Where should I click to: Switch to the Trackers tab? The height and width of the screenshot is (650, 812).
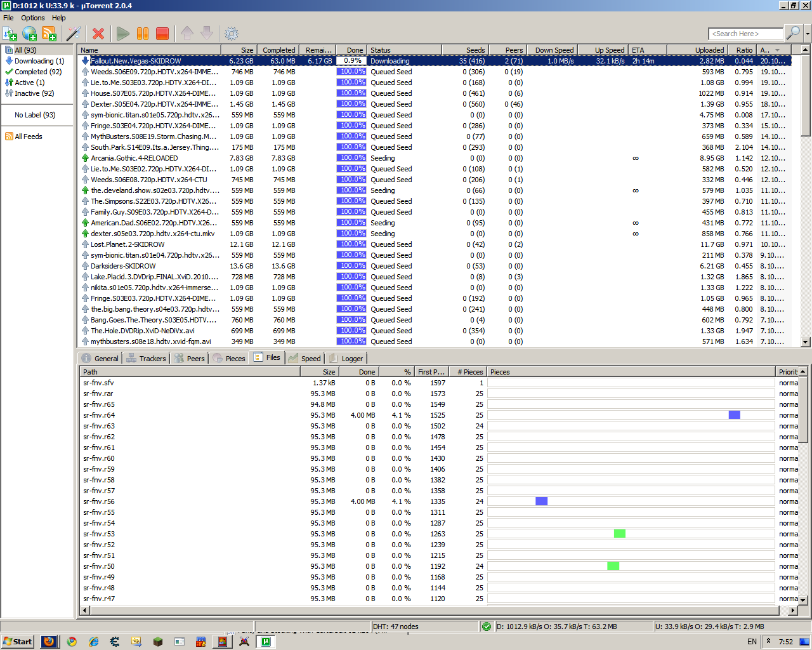click(x=147, y=359)
